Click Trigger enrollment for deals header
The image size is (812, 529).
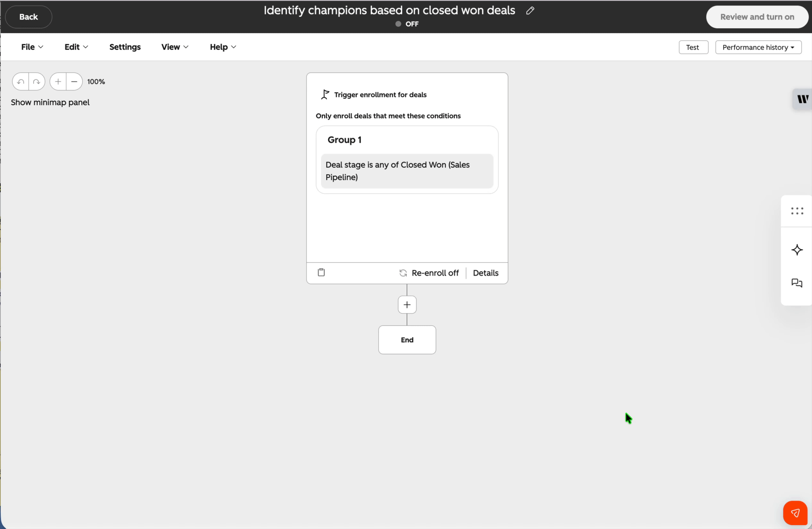(380, 95)
